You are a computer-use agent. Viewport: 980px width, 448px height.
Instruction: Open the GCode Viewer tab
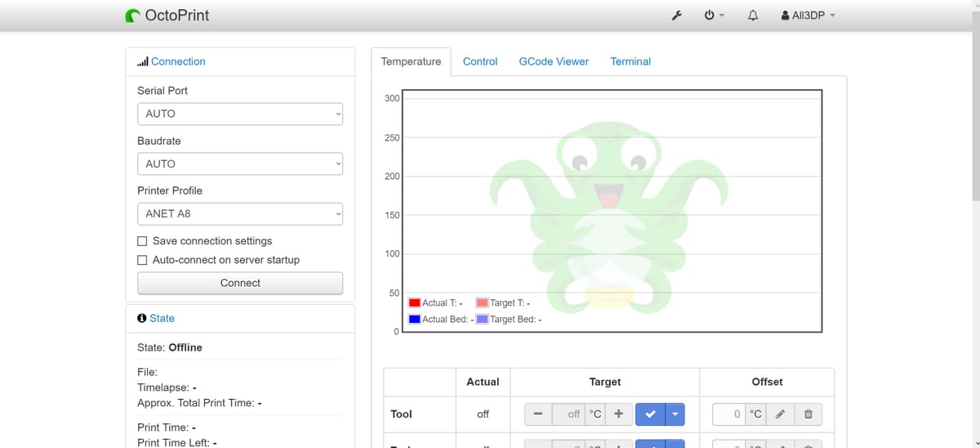554,61
